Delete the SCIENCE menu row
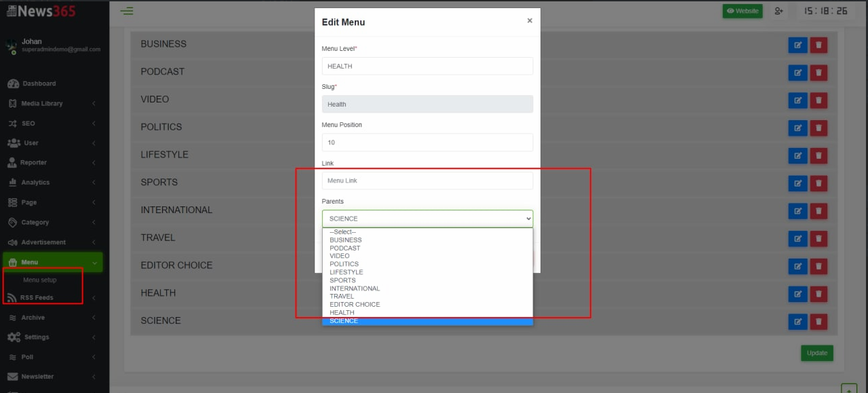The image size is (868, 393). (818, 322)
